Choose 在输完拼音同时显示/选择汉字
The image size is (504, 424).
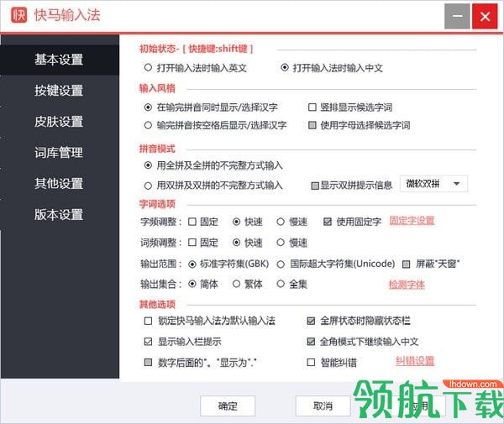[x=148, y=107]
